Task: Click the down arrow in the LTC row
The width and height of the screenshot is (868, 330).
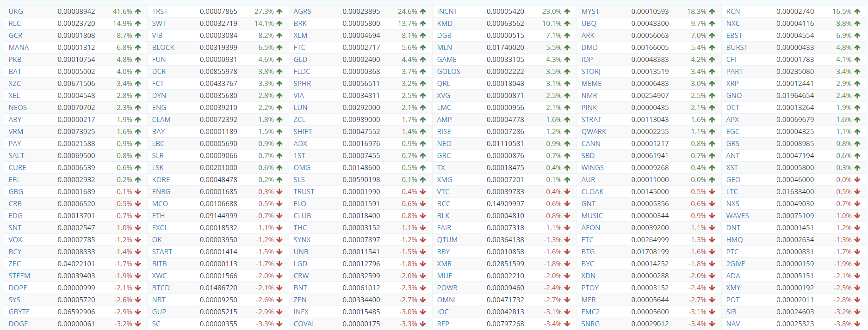Action: [857, 192]
